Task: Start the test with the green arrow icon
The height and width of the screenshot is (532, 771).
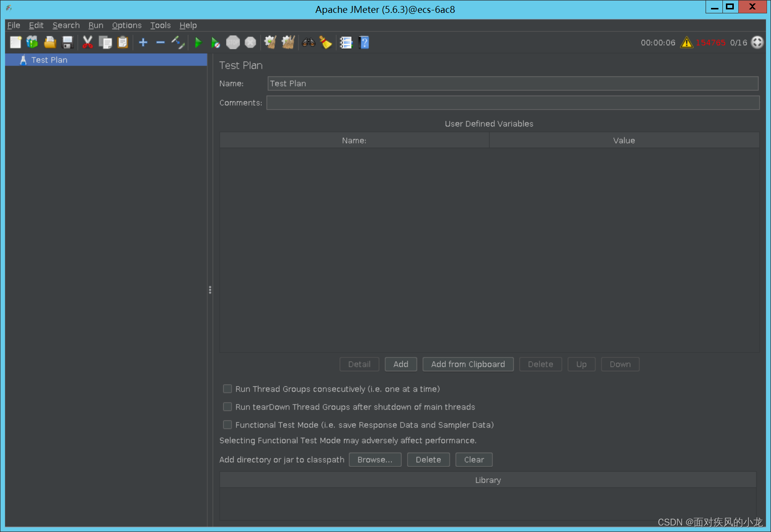Action: coord(198,42)
